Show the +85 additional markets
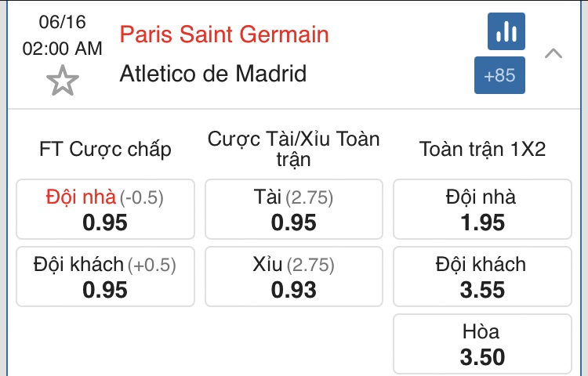The image size is (588, 376). pos(499,75)
